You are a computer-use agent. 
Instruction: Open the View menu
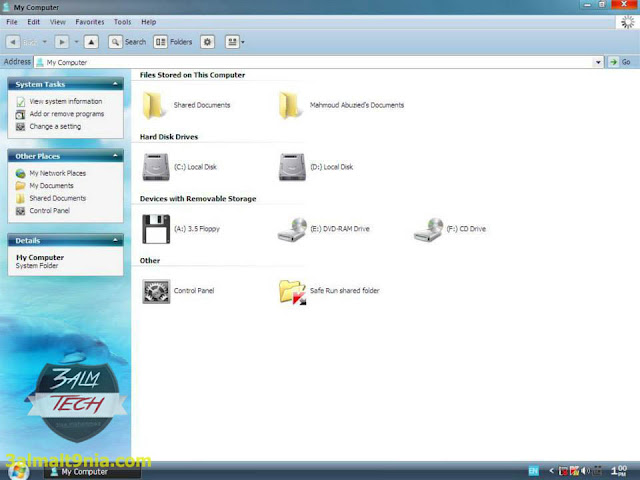coord(58,22)
